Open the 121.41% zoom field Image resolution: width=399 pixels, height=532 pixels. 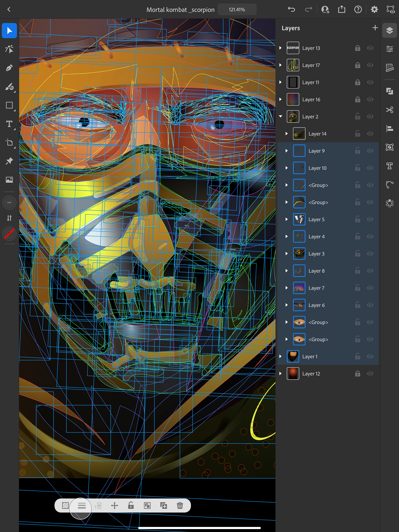(237, 10)
